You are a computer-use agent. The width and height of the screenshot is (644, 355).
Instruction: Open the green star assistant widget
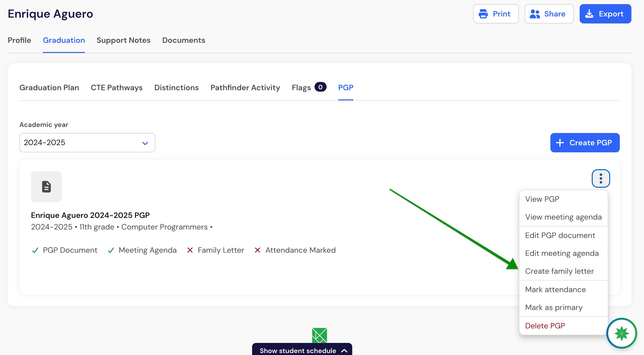pos(621,333)
